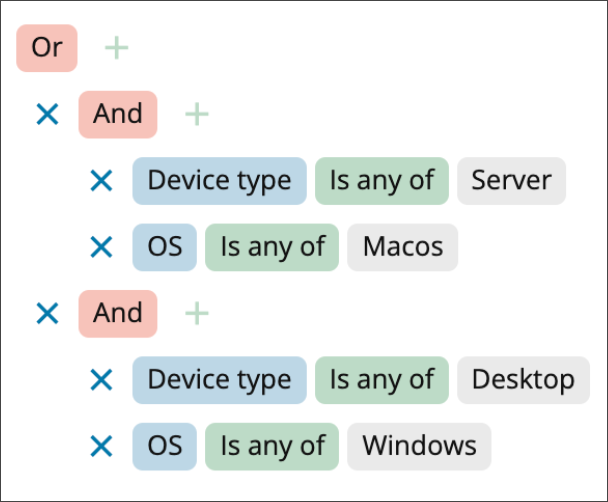Open the Device type field above Macos row

(219, 181)
